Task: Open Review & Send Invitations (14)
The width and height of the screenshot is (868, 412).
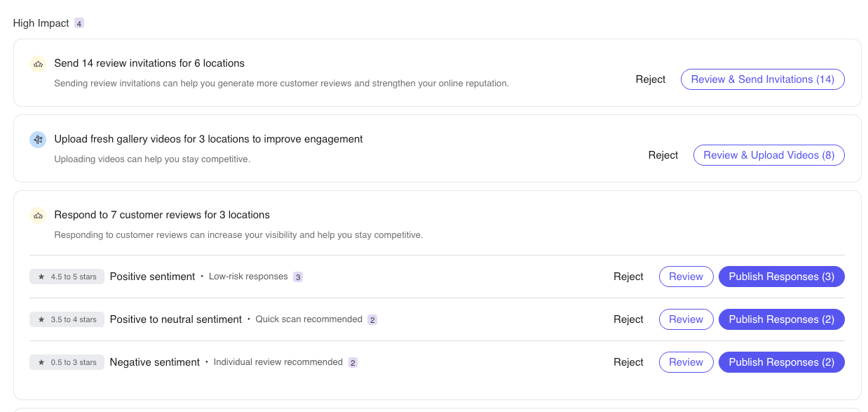Action: click(x=762, y=79)
